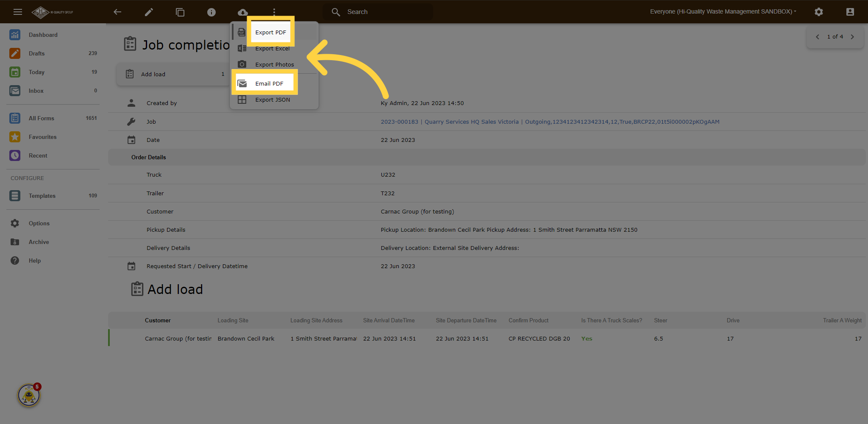Select Email PDF from the export menu
This screenshot has height=424, width=868.
click(269, 83)
